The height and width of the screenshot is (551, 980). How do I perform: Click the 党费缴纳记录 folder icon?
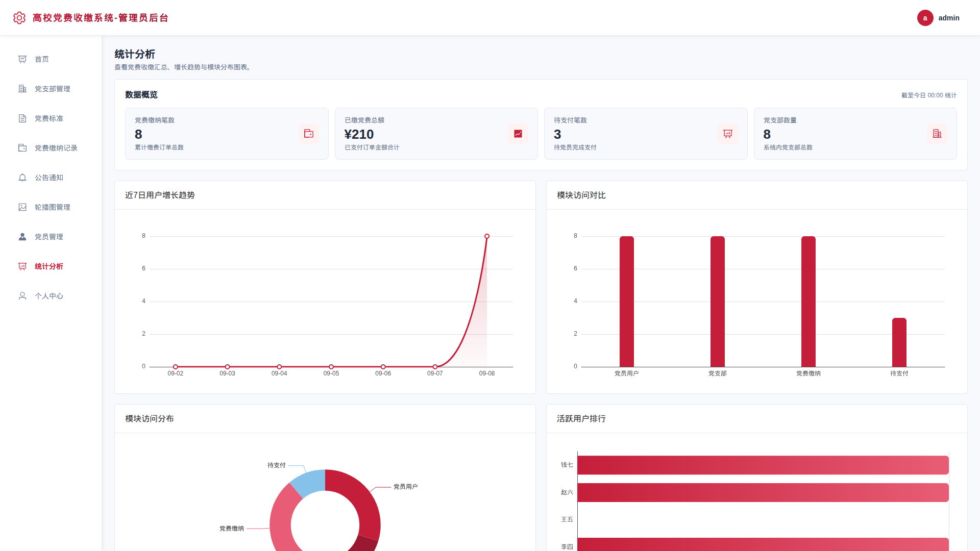[22, 148]
